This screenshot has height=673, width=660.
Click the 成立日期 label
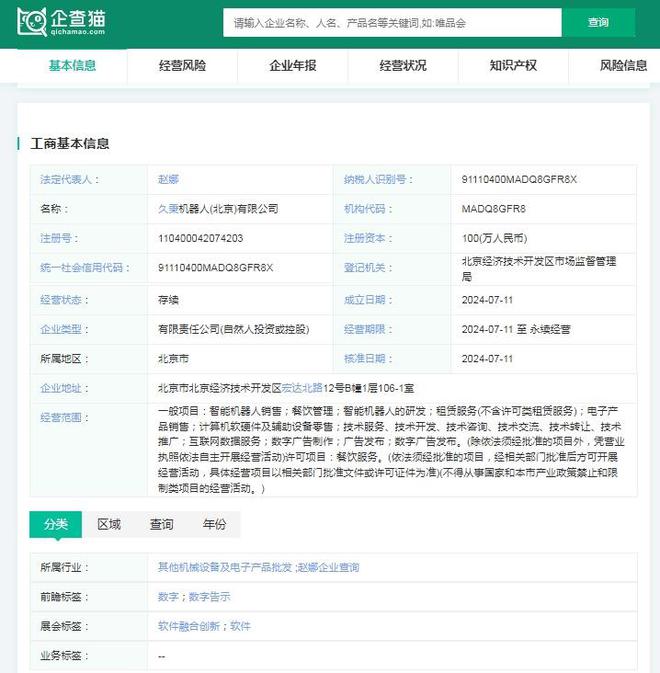pyautogui.click(x=368, y=300)
